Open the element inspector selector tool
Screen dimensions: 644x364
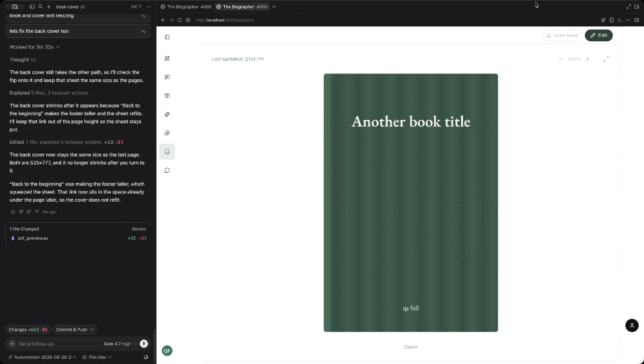click(x=603, y=20)
